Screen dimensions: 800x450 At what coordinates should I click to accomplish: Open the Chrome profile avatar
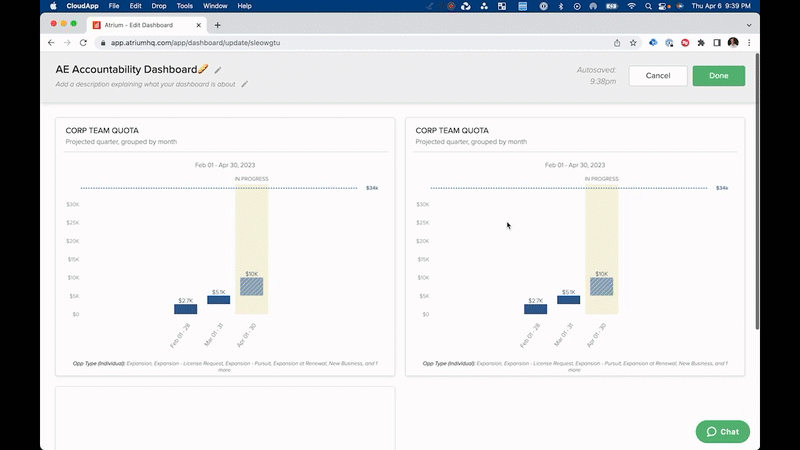coord(733,43)
